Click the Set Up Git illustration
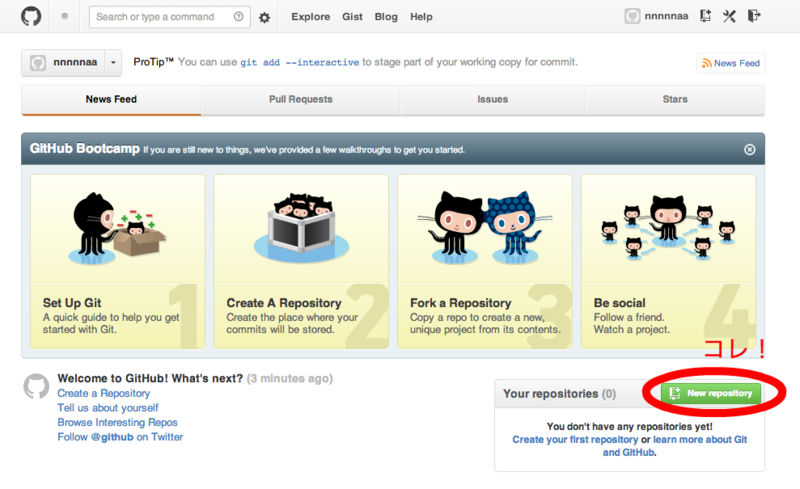The image size is (800, 489). click(x=118, y=229)
